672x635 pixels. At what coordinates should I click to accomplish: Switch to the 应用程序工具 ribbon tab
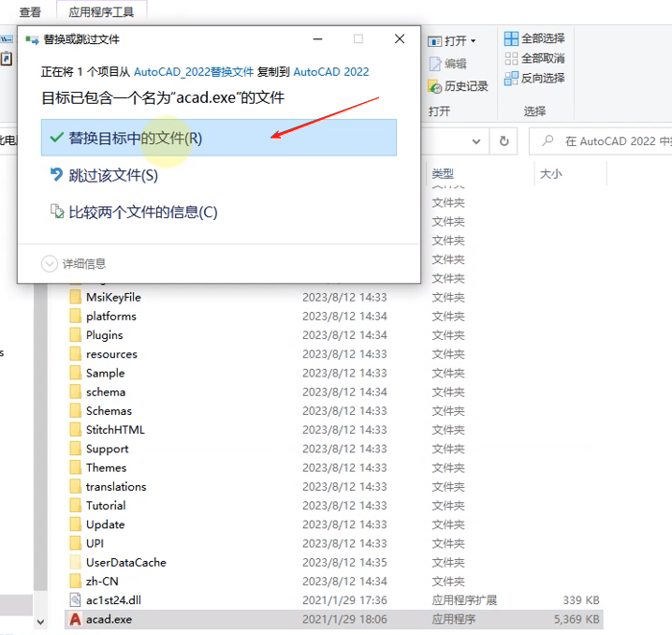[x=101, y=12]
